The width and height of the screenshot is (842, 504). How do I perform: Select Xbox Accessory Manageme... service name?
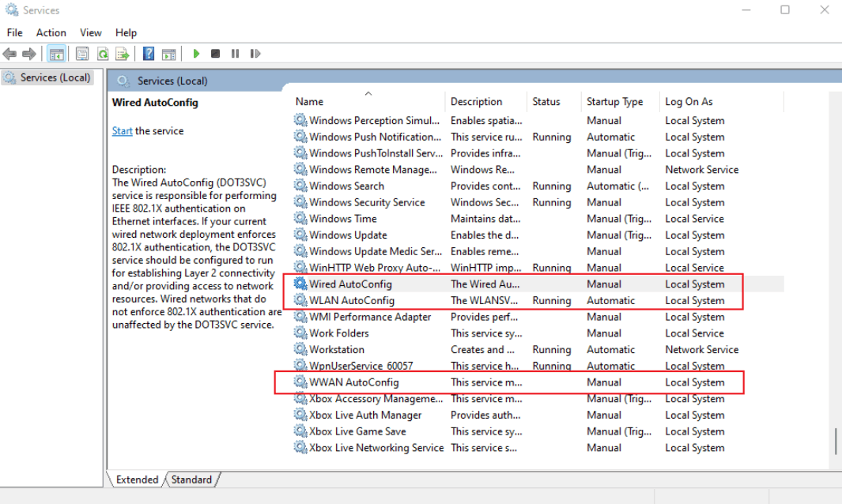point(376,399)
